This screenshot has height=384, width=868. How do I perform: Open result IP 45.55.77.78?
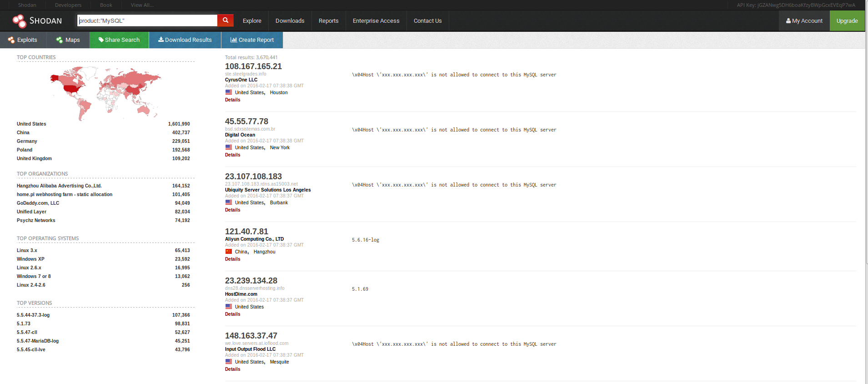[x=246, y=121]
